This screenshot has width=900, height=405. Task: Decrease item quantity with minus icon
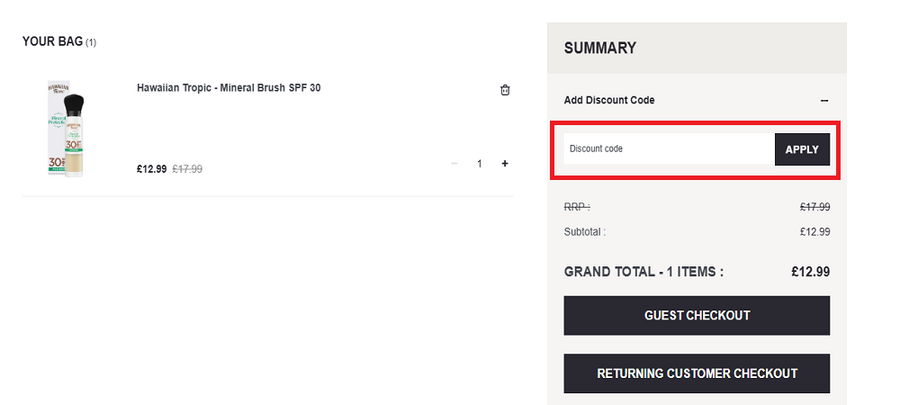point(455,163)
